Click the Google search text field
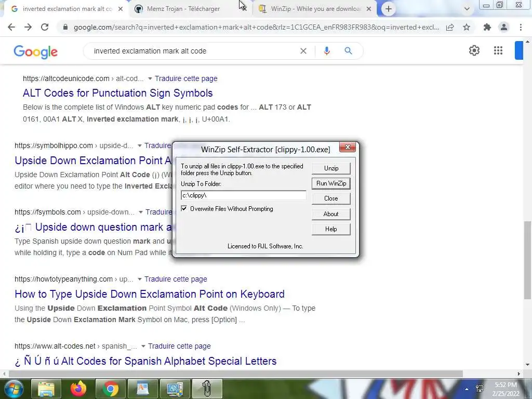The width and height of the screenshot is (532, 399). [x=193, y=51]
